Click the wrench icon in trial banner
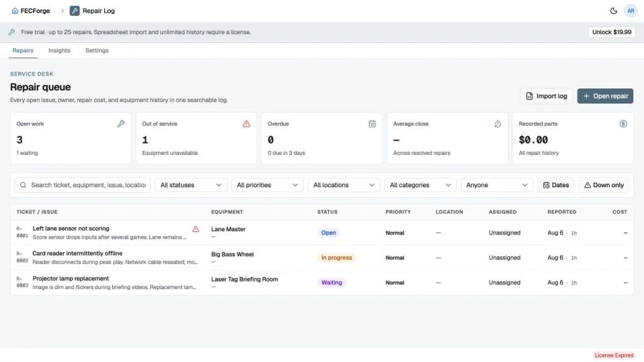 (11, 32)
